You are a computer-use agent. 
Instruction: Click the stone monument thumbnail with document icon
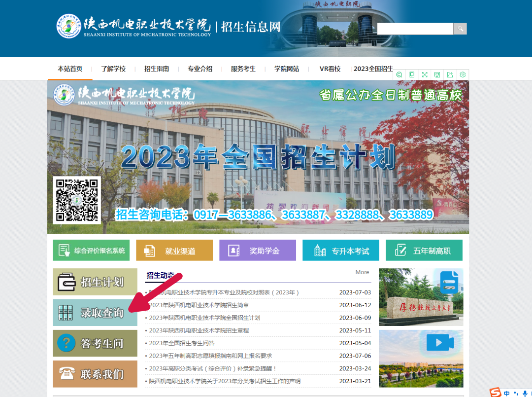421,297
